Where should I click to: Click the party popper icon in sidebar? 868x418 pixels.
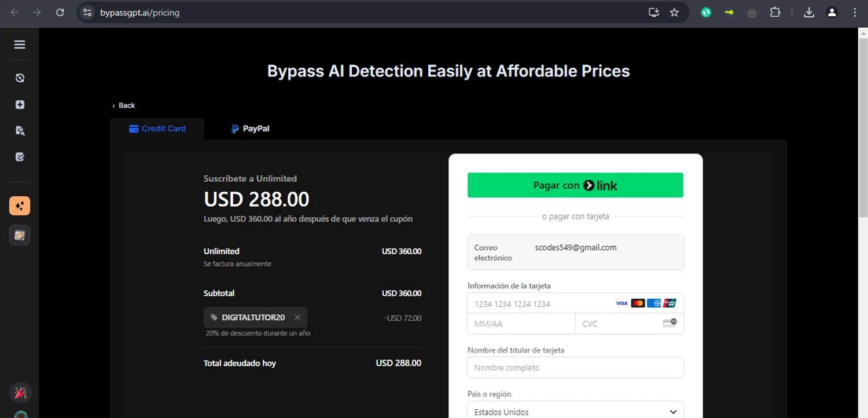coord(20,393)
